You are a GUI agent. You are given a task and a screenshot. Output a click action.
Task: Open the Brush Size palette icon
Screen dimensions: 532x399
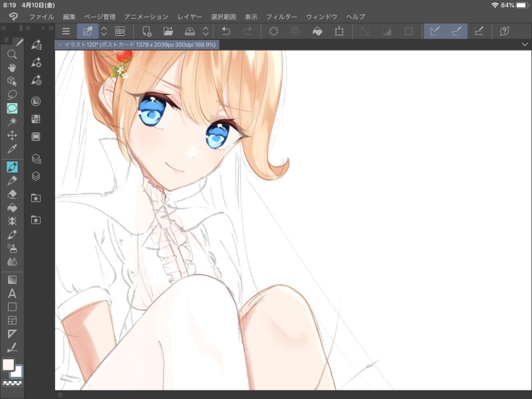(x=36, y=80)
